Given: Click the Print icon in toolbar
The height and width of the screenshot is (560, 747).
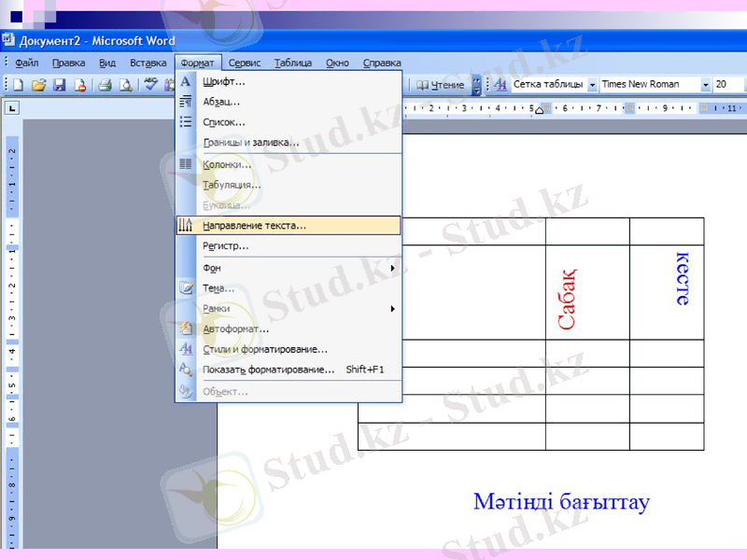Looking at the screenshot, I should point(105,85).
